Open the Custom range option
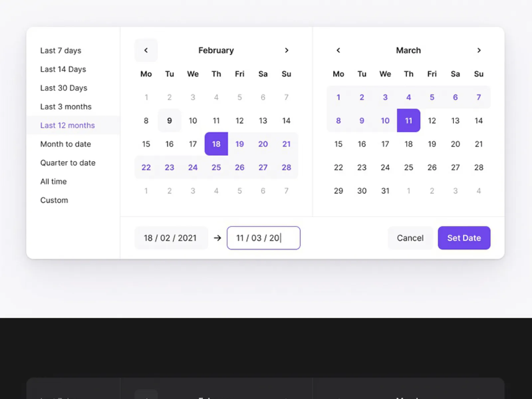 54,200
